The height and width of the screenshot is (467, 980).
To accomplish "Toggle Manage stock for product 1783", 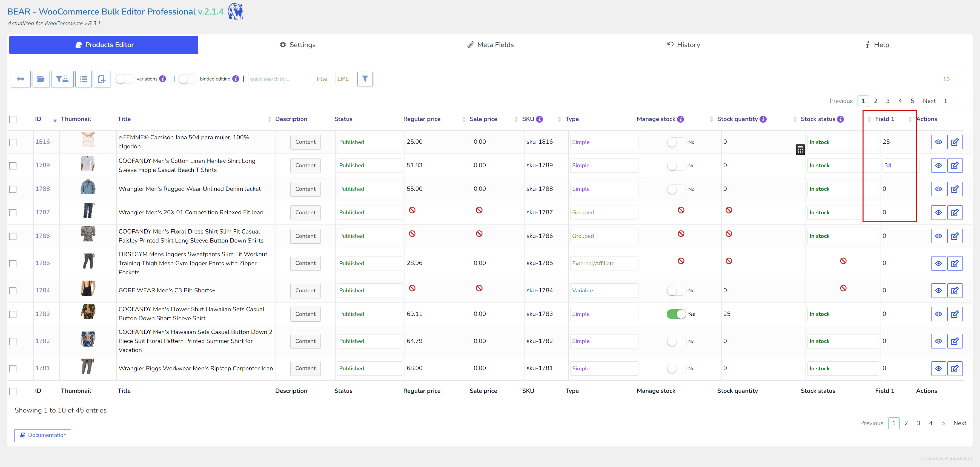I will (676, 314).
